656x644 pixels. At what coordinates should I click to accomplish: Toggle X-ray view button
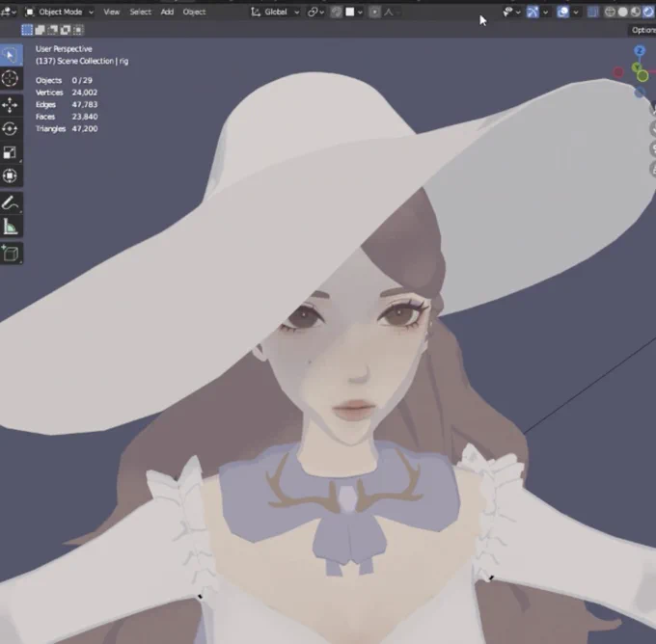[593, 13]
